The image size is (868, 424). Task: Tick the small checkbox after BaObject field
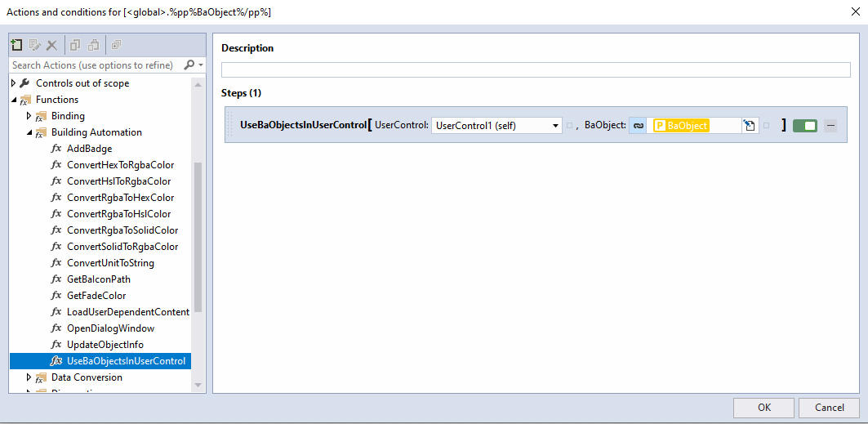click(x=766, y=126)
